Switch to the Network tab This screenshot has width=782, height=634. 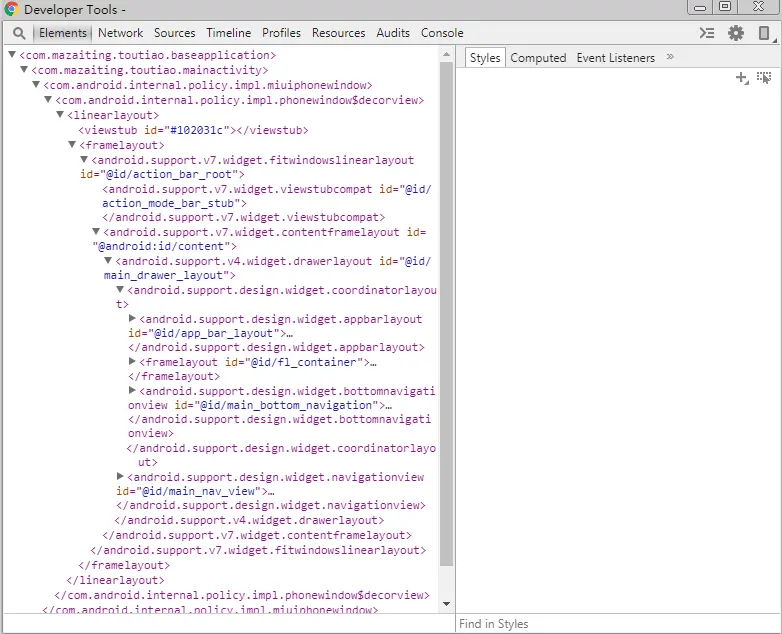coord(120,33)
